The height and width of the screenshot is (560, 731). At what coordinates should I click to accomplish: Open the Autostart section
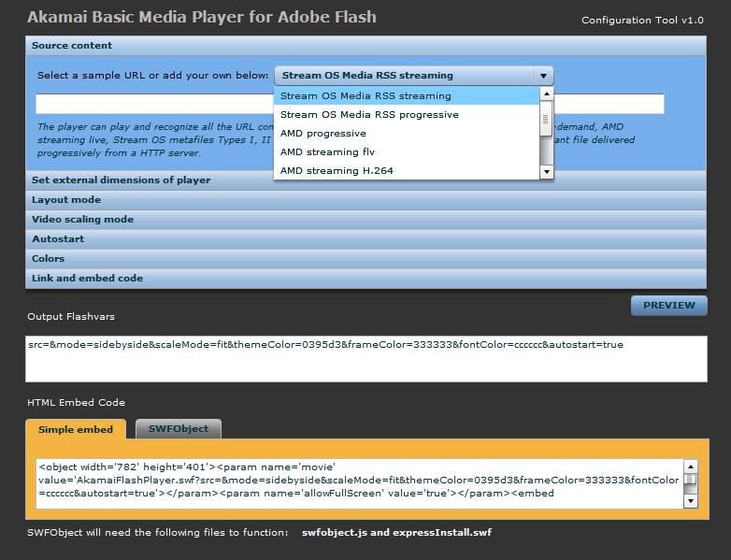point(58,238)
